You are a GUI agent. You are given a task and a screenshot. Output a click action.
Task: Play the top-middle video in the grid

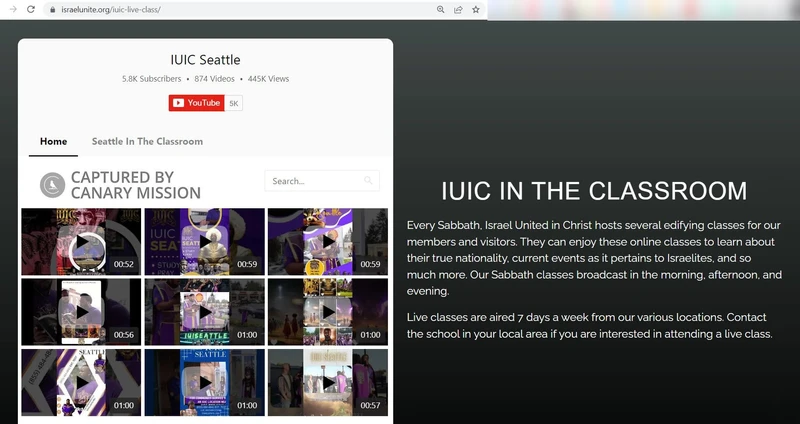pos(204,241)
